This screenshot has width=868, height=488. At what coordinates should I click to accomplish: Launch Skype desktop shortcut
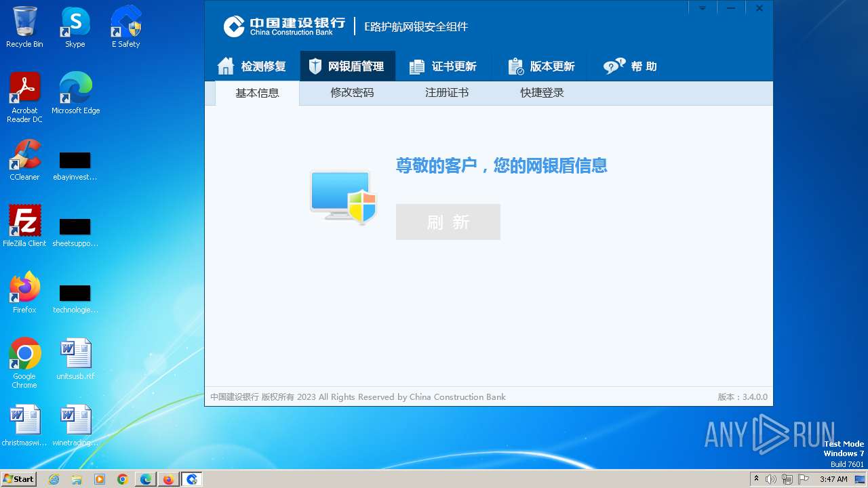[75, 28]
